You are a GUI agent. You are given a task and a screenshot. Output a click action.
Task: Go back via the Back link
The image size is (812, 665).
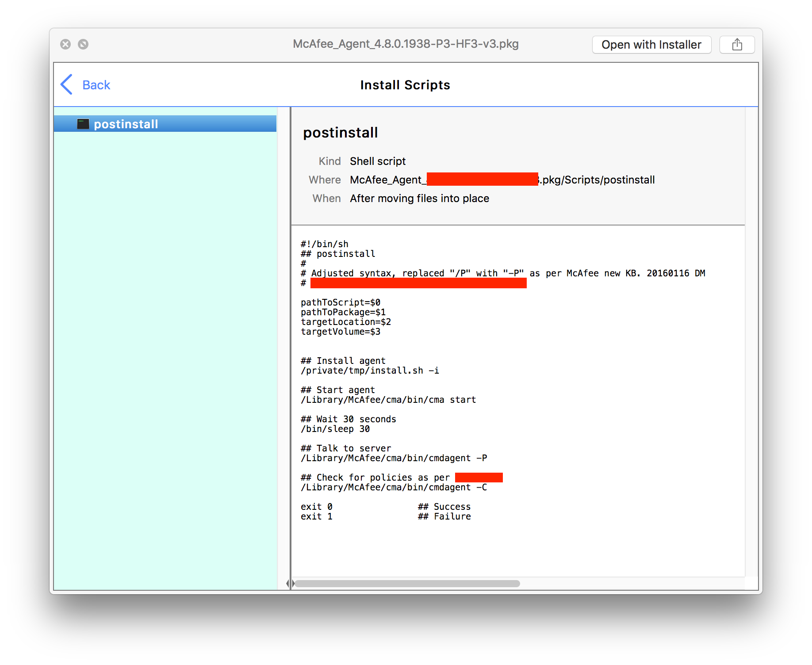pos(96,85)
